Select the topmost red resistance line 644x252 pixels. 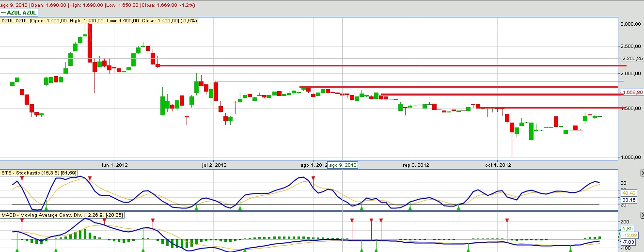coord(388,65)
